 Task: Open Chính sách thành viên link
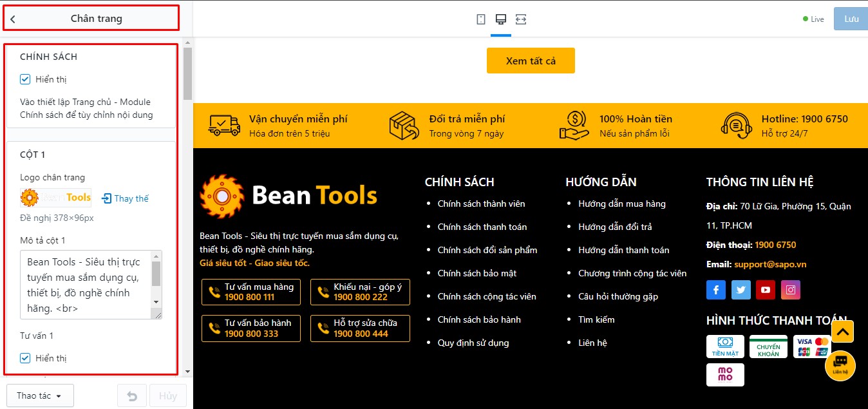pyautogui.click(x=481, y=204)
